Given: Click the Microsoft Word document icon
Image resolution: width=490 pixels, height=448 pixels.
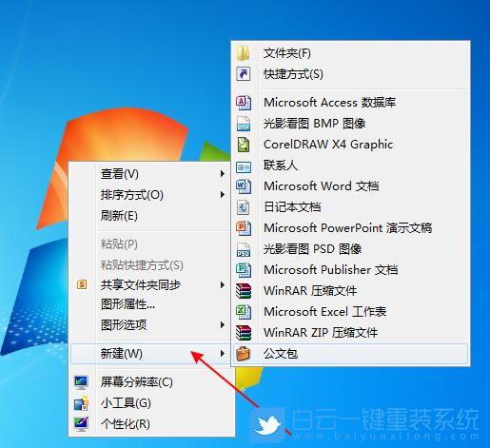Looking at the screenshot, I should pyautogui.click(x=244, y=186).
